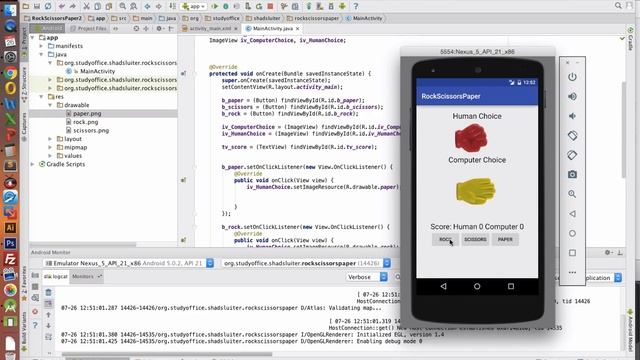Click the Save All toolbar icon

pyautogui.click(x=37, y=6)
